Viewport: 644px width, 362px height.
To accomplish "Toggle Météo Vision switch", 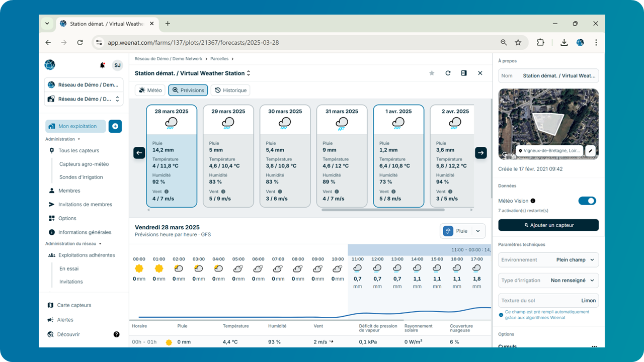I will (587, 201).
